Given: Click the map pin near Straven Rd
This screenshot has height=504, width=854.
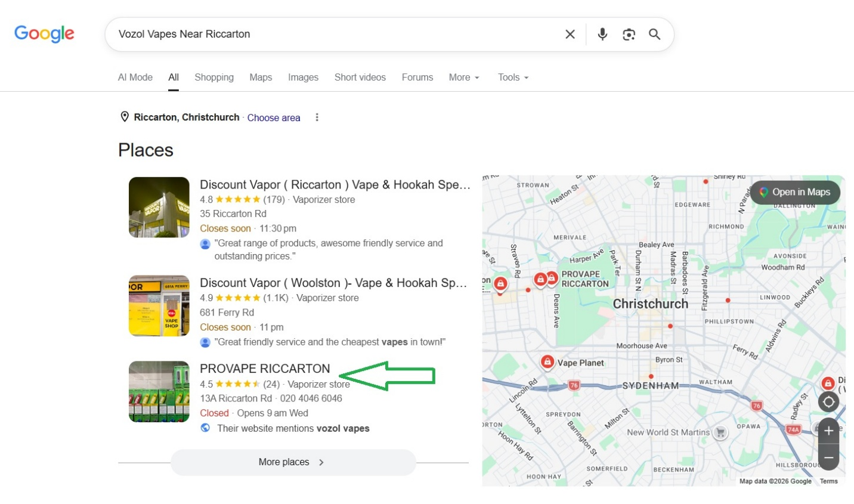Looking at the screenshot, I should (500, 283).
